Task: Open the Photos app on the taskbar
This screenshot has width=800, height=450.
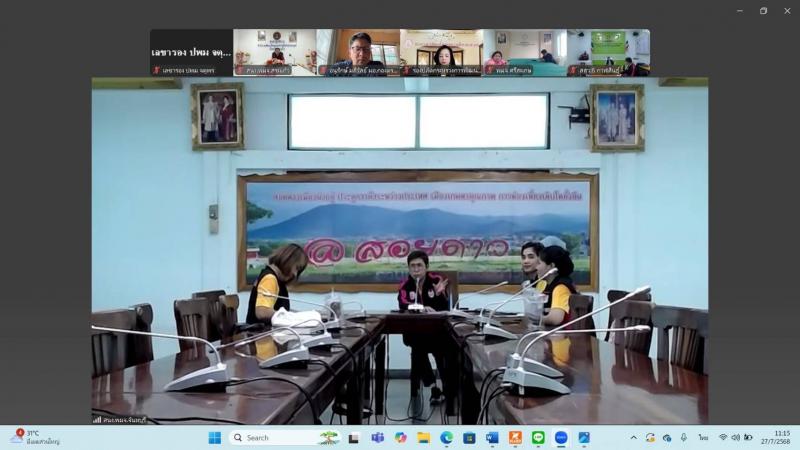Action: pos(584,438)
